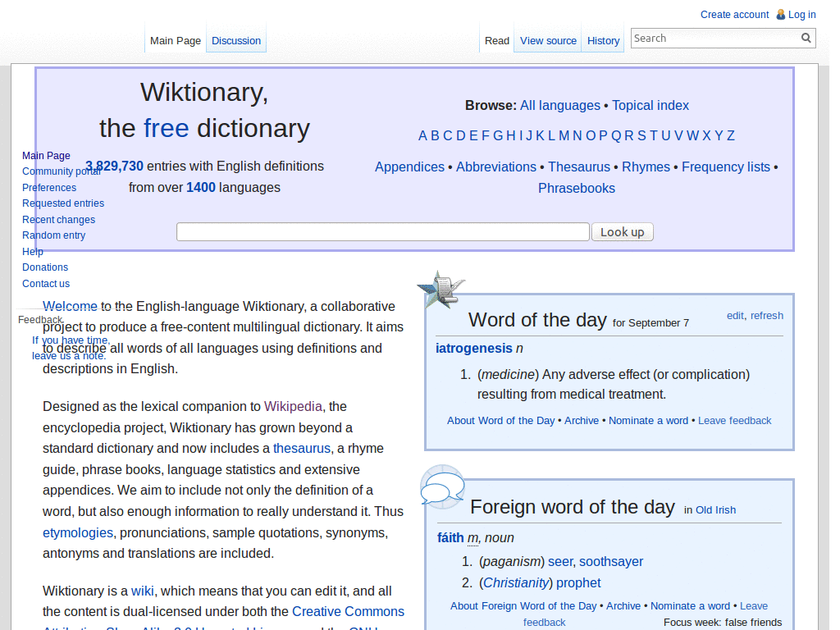
Task: Open the Donations sidebar link
Action: tap(45, 267)
